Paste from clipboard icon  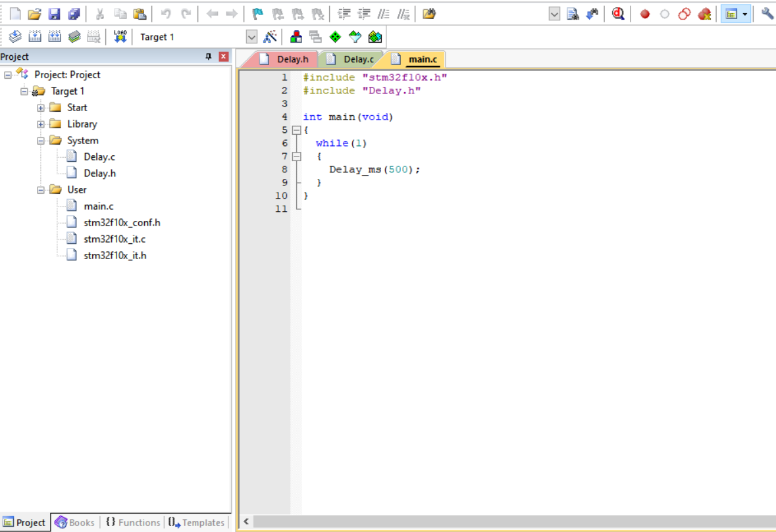pyautogui.click(x=140, y=14)
